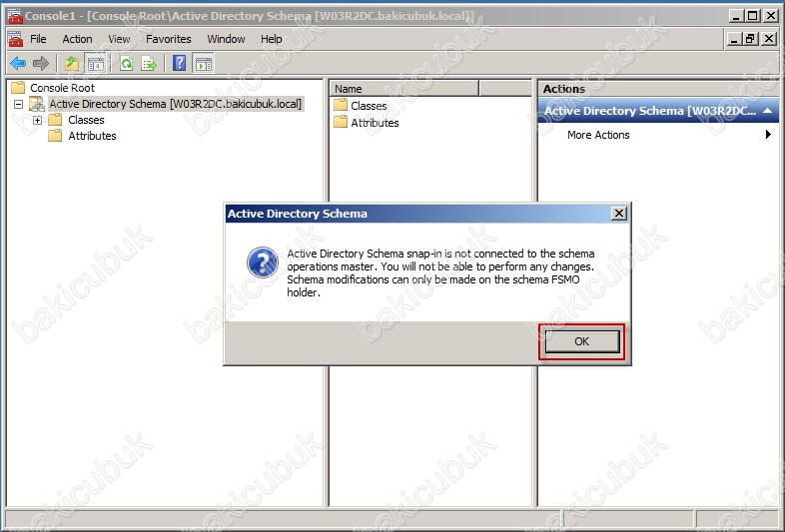This screenshot has width=785, height=532.
Task: Restore the inner console child window
Action: 750,39
